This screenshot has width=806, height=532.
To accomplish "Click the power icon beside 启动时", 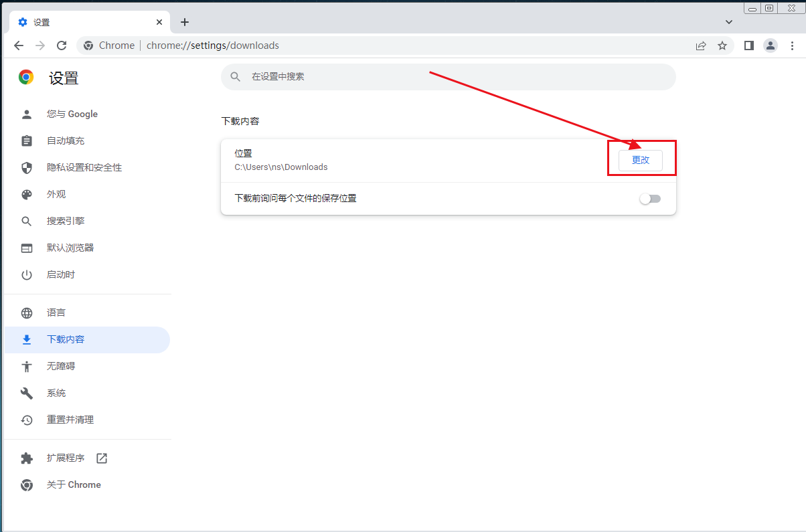I will click(x=27, y=274).
